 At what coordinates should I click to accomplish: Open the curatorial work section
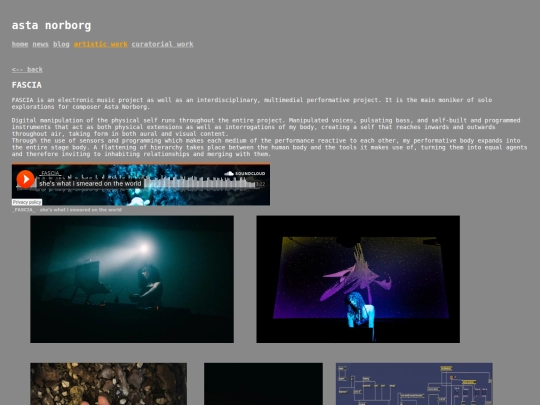pos(163,44)
